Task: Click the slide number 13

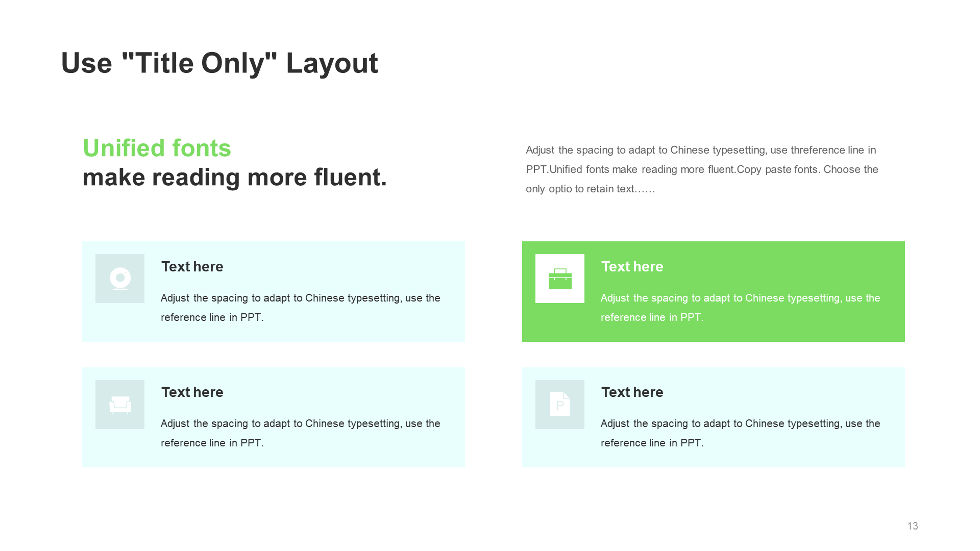Action: 913,526
